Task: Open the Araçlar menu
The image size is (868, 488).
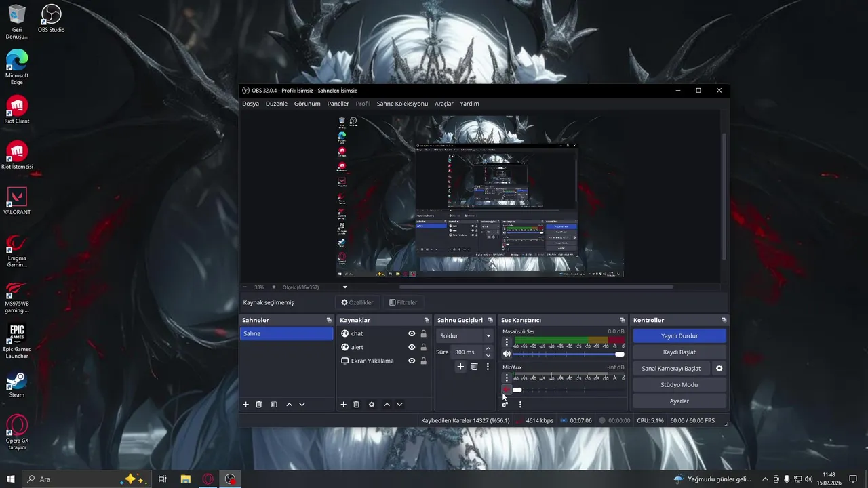Action: [444, 104]
